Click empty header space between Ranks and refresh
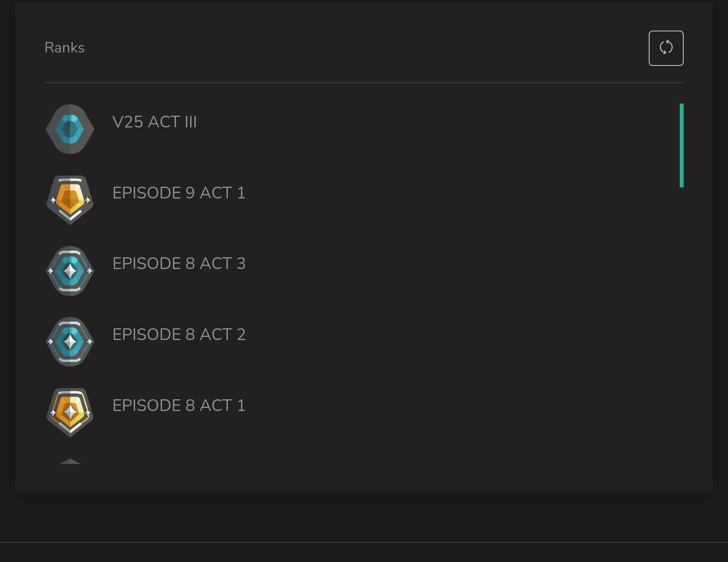 click(353, 48)
